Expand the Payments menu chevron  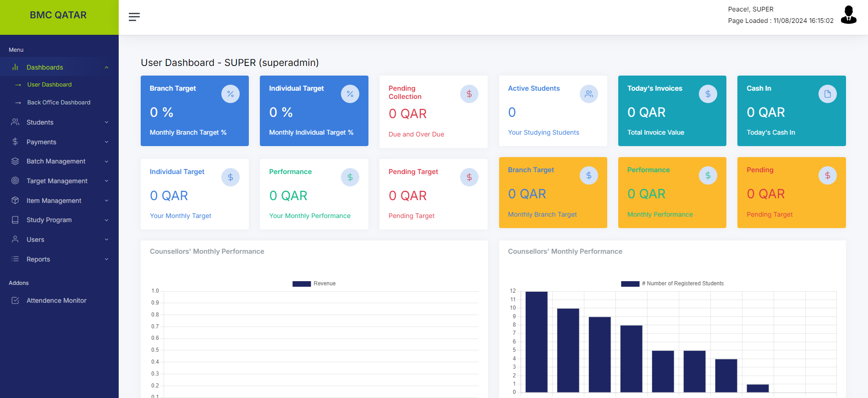[106, 142]
